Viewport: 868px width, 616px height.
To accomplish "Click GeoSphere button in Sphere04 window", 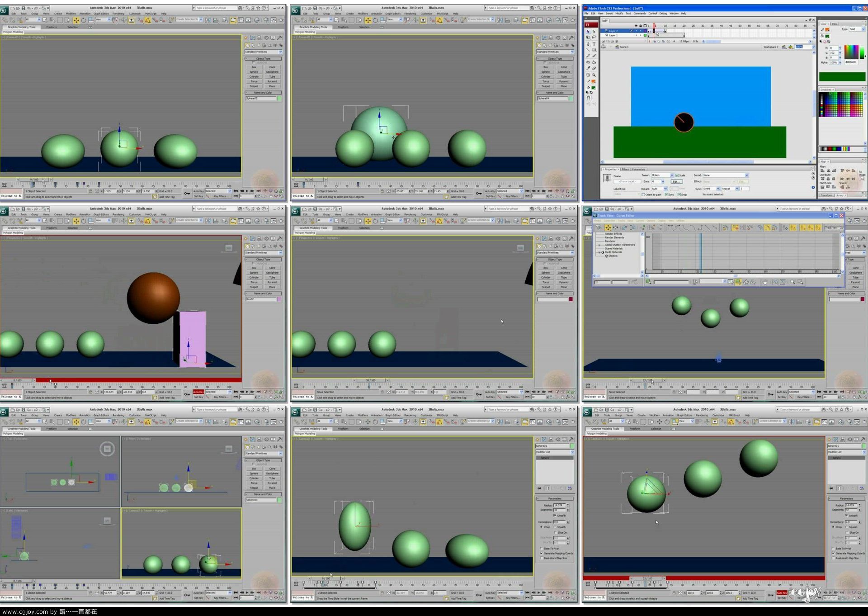I will 564,71.
